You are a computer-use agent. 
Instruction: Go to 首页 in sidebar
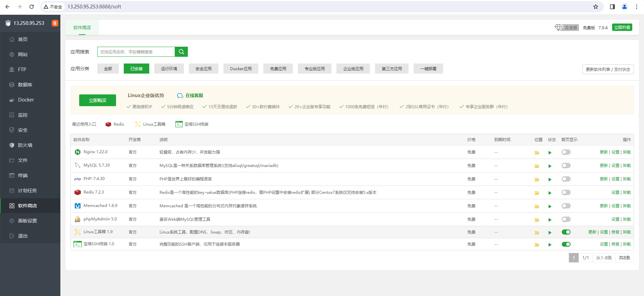[30, 39]
